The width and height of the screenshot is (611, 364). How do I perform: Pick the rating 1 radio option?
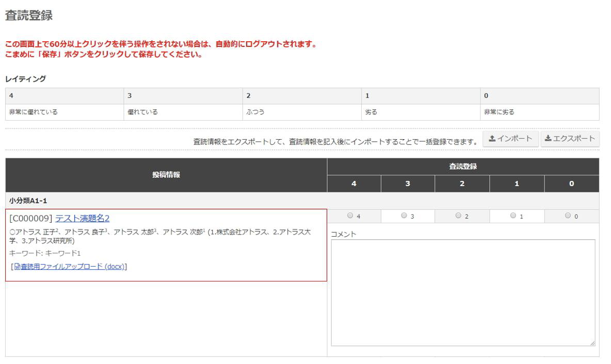click(x=513, y=216)
